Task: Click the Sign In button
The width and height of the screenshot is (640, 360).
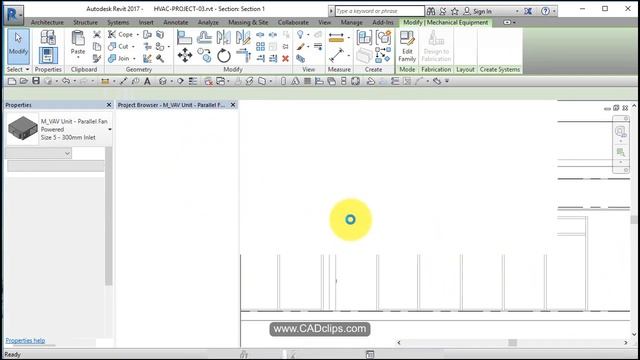Action: [478, 11]
